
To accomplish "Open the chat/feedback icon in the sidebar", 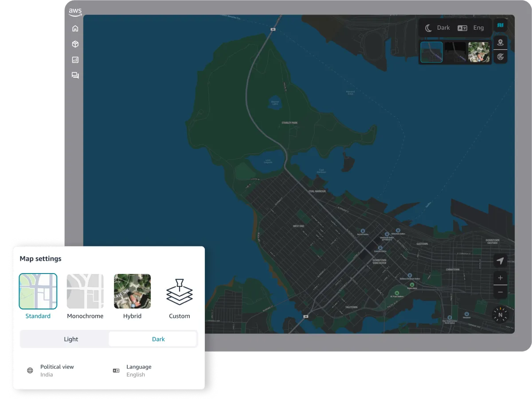I will pos(75,75).
